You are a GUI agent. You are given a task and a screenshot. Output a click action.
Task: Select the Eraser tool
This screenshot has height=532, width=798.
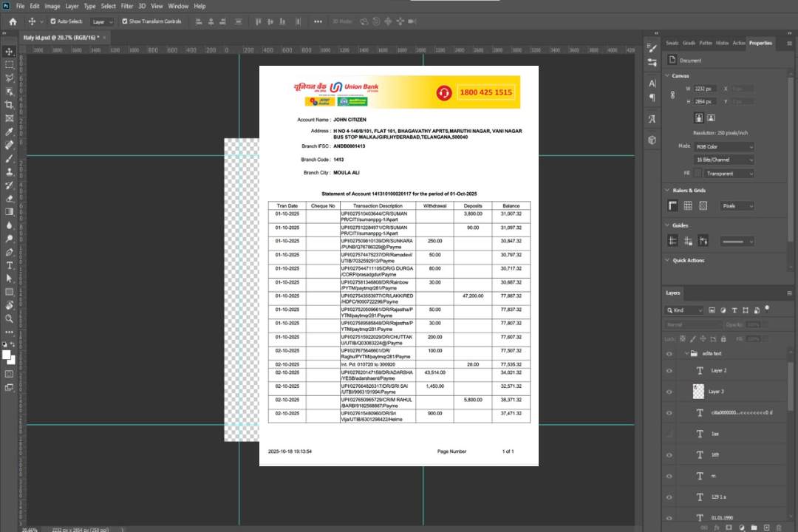coord(9,199)
